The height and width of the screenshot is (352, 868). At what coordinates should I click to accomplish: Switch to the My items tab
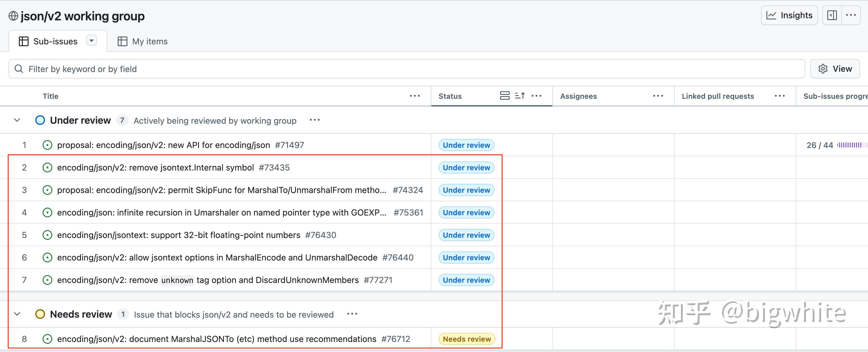(x=142, y=41)
